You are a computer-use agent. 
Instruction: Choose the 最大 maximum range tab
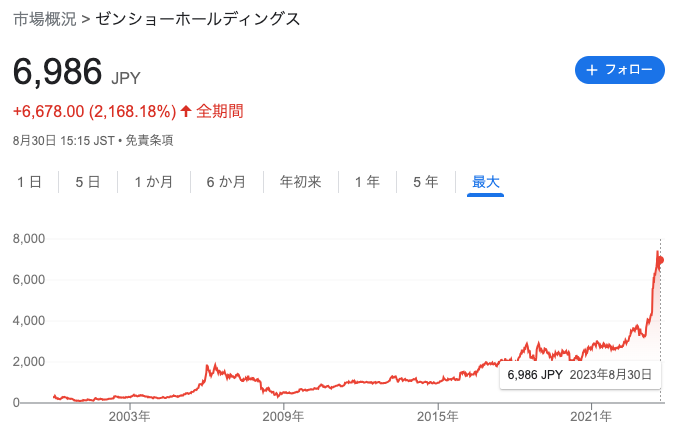point(486,182)
